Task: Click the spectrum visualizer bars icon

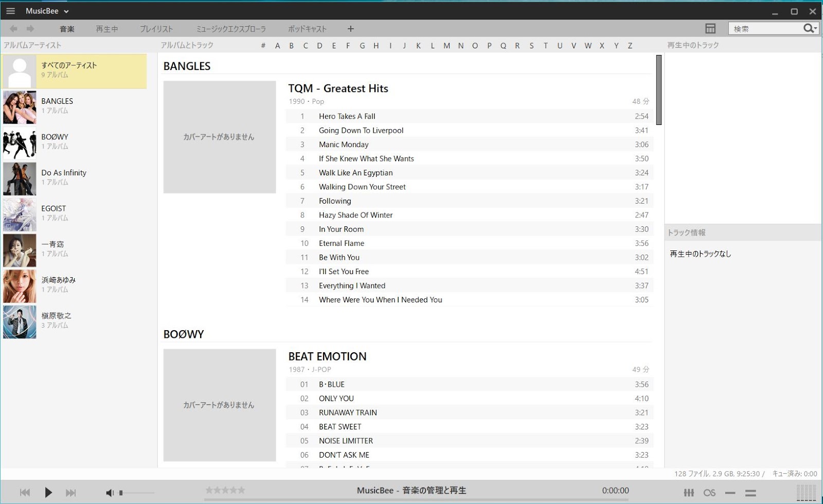Action: (806, 493)
